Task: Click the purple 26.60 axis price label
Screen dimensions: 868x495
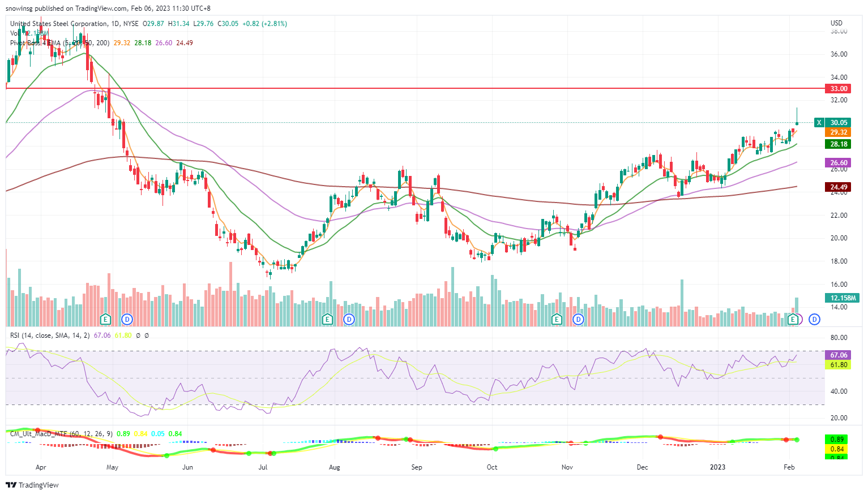Action: [839, 163]
